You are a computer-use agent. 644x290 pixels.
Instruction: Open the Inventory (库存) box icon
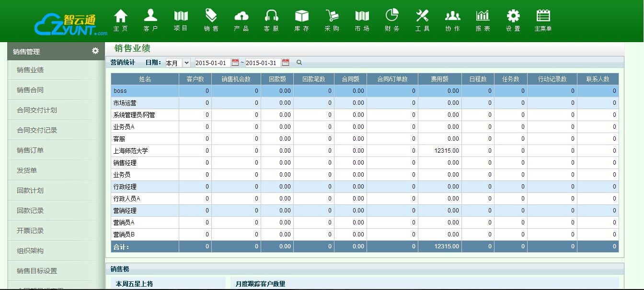(x=301, y=16)
